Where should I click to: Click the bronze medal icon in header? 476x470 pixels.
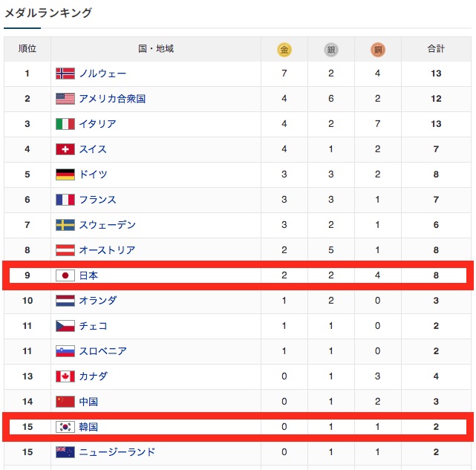pos(378,50)
